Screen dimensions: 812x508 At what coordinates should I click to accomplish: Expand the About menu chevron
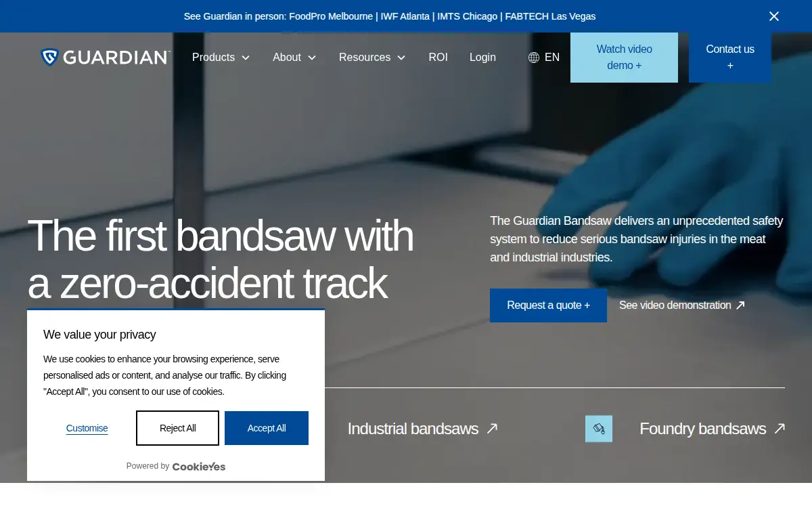312,58
